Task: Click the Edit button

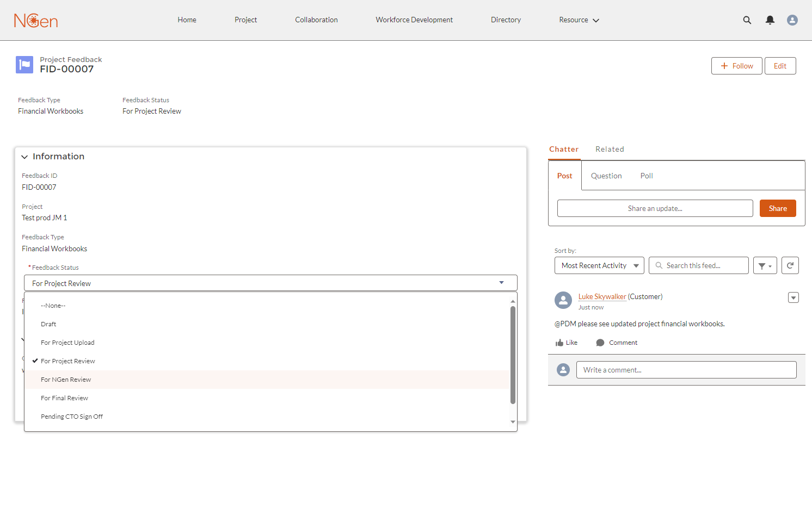Action: 780,66
